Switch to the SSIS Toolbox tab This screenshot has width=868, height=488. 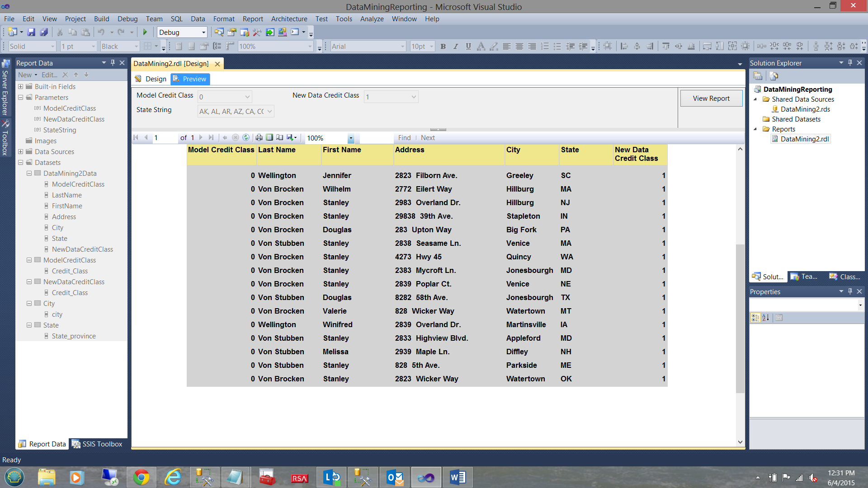coord(98,444)
